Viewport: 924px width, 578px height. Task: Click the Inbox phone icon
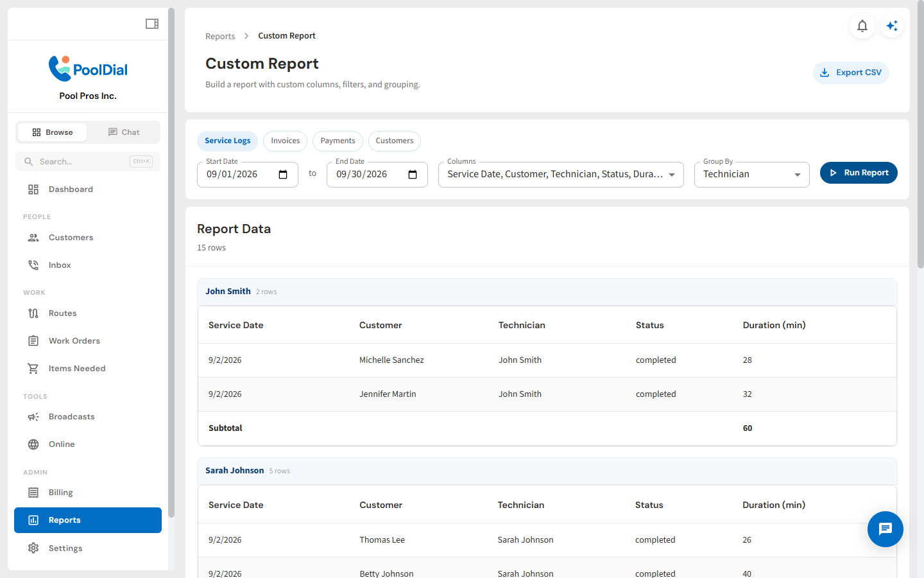(x=33, y=265)
